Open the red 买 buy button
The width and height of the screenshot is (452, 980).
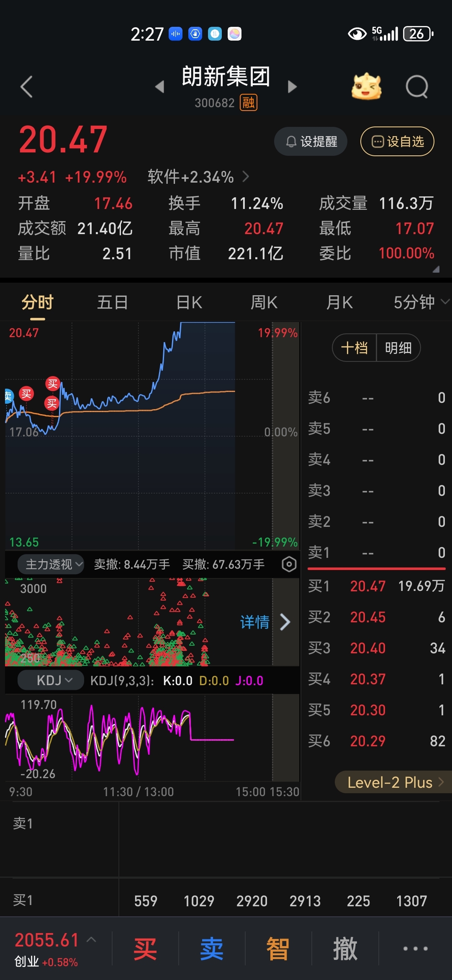point(145,949)
